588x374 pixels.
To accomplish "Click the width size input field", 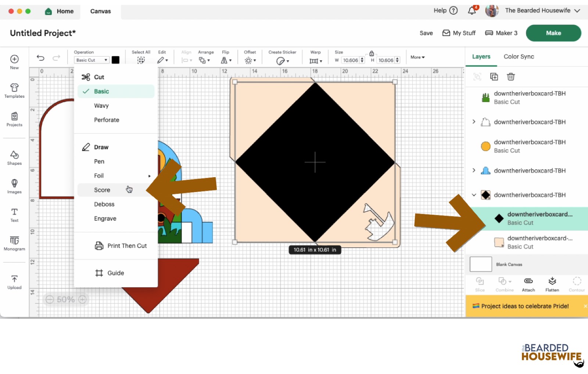I will click(x=350, y=60).
